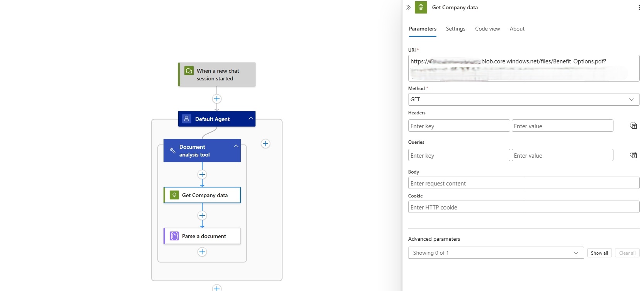The image size is (644, 291).
Task: Click the Get Company data node icon
Action: [x=174, y=195]
